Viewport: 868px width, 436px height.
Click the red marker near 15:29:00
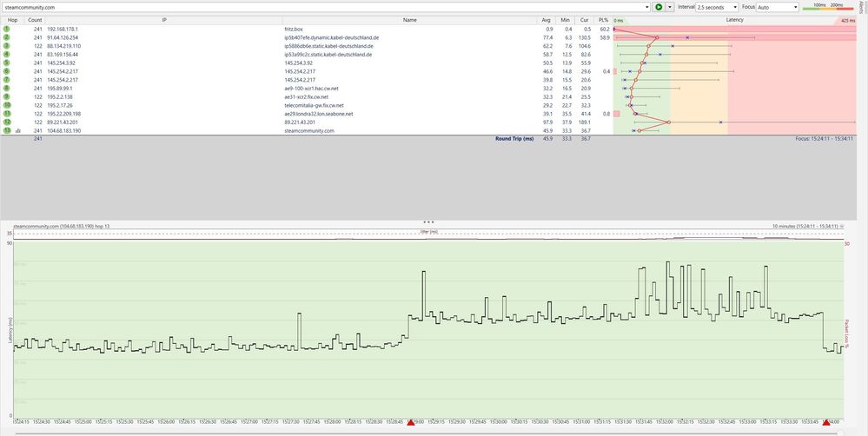(x=411, y=423)
